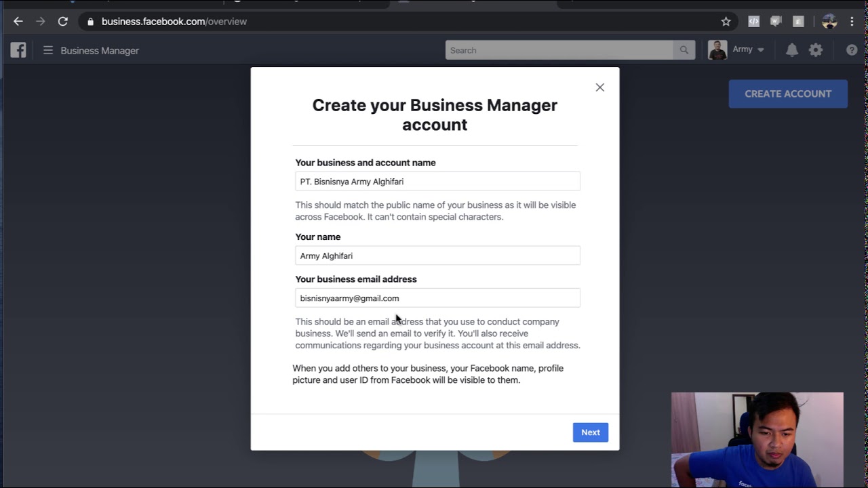868x488 pixels.
Task: Click the 'Your business email address' label
Action: point(356,279)
